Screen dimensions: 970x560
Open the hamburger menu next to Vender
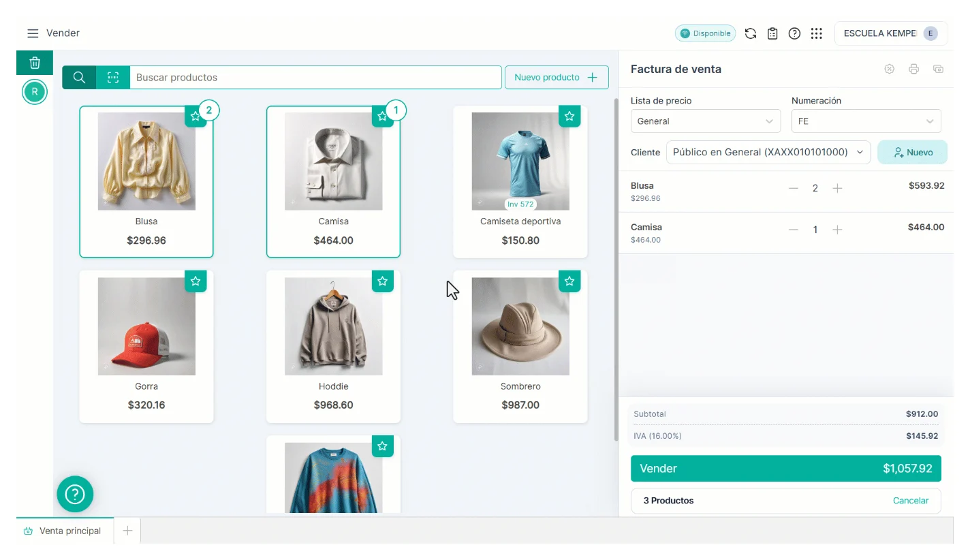[33, 33]
